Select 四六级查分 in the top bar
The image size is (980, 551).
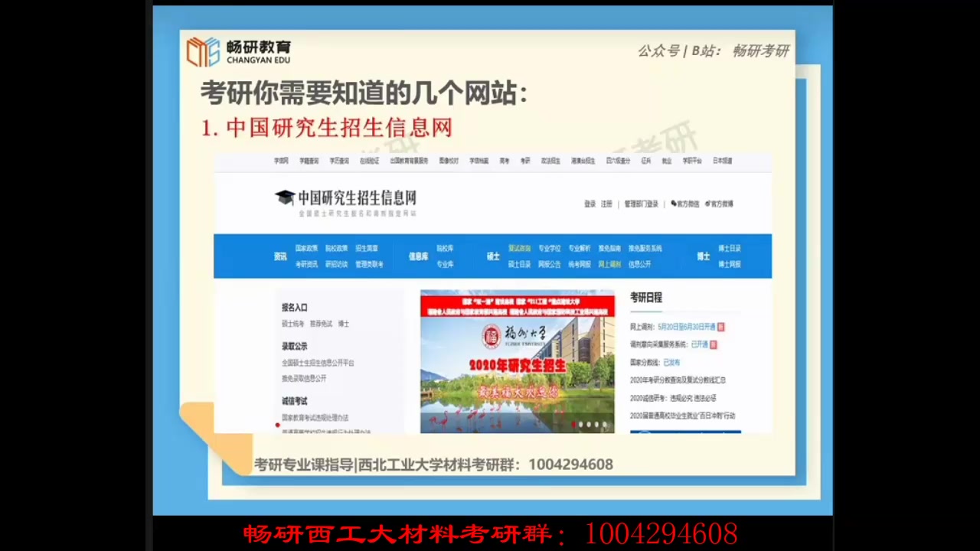pos(618,161)
